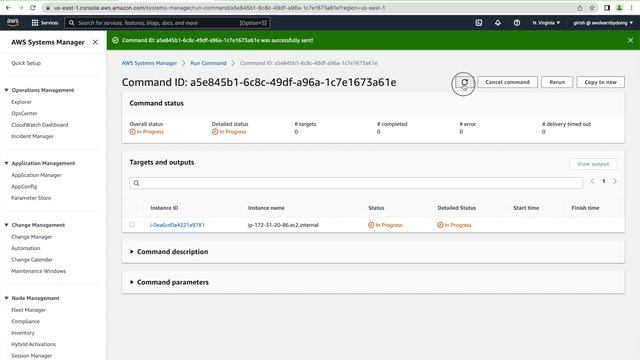Reload the browser page

[33, 8]
